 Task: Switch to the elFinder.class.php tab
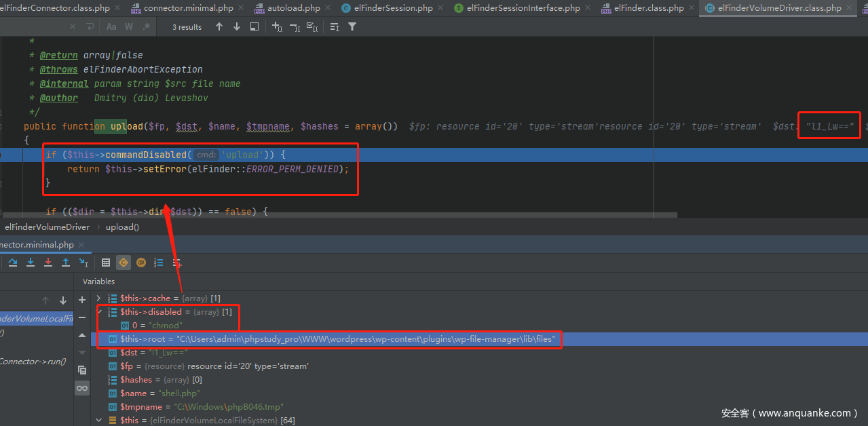click(648, 8)
